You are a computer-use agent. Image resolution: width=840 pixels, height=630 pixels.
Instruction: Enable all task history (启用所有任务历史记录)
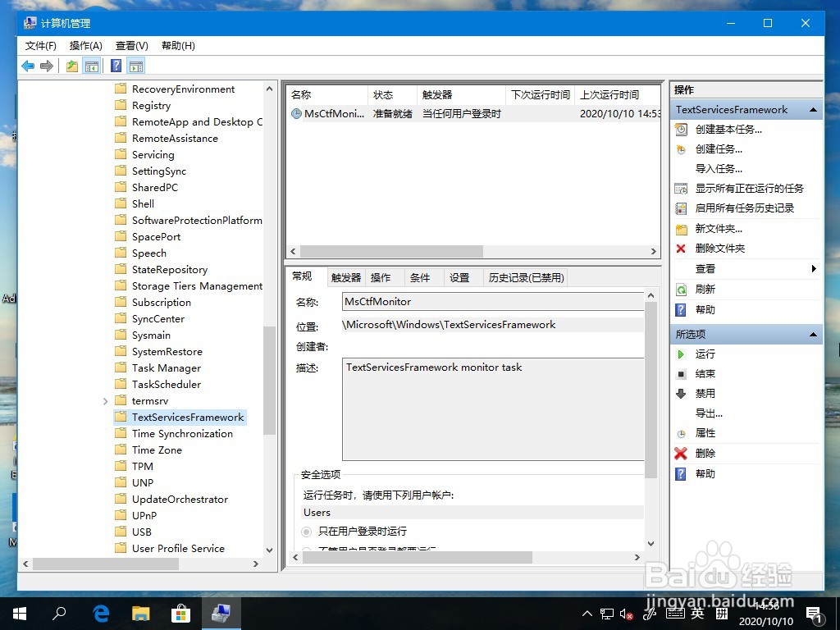[x=744, y=208]
